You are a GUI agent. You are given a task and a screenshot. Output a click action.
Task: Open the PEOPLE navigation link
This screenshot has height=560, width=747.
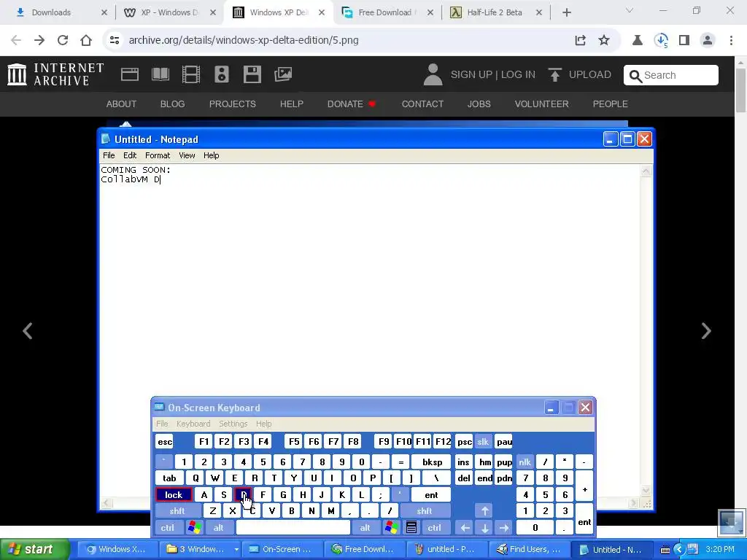[x=611, y=104]
